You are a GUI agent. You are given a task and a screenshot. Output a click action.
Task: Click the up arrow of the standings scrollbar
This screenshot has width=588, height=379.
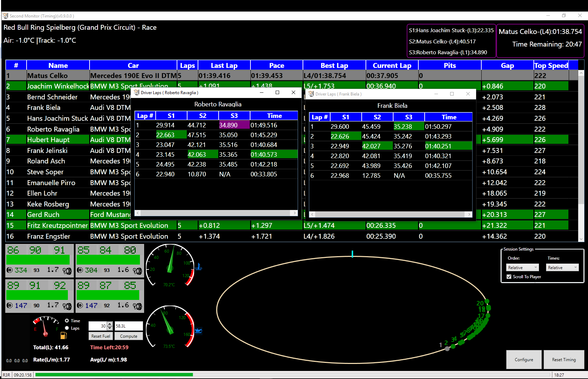pyautogui.click(x=581, y=73)
